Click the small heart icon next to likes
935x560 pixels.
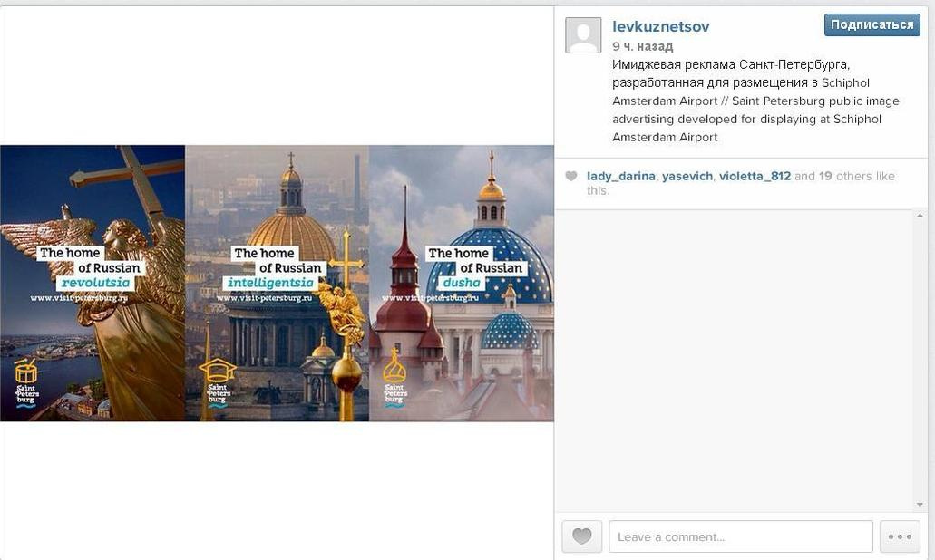[x=571, y=177]
